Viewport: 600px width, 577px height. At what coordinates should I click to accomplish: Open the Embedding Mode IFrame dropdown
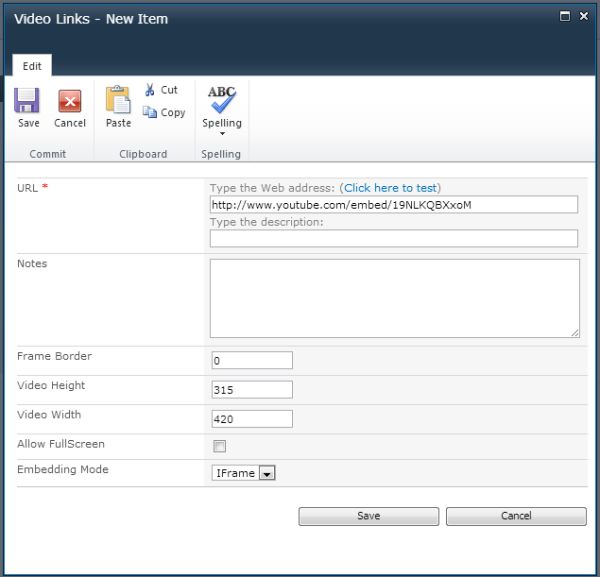[x=243, y=473]
